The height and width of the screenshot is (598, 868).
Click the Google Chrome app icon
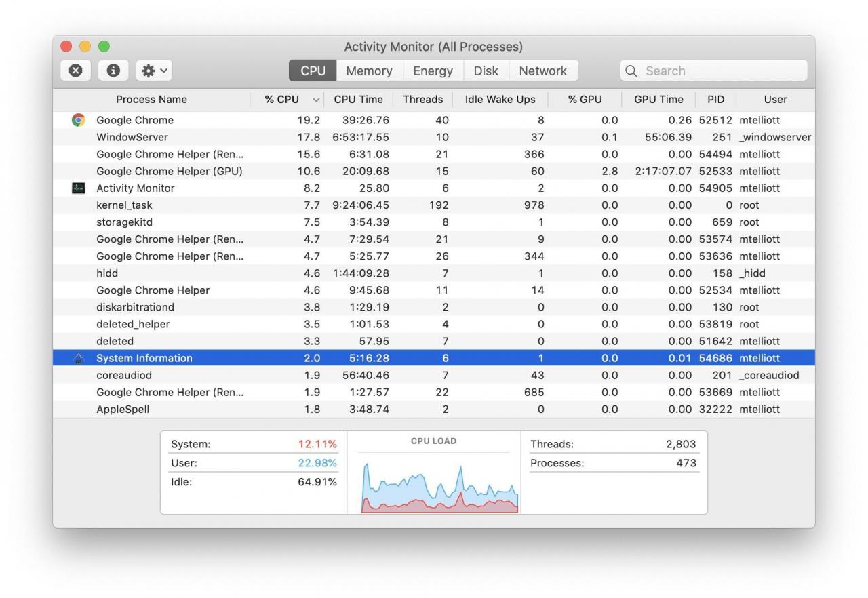[x=79, y=120]
